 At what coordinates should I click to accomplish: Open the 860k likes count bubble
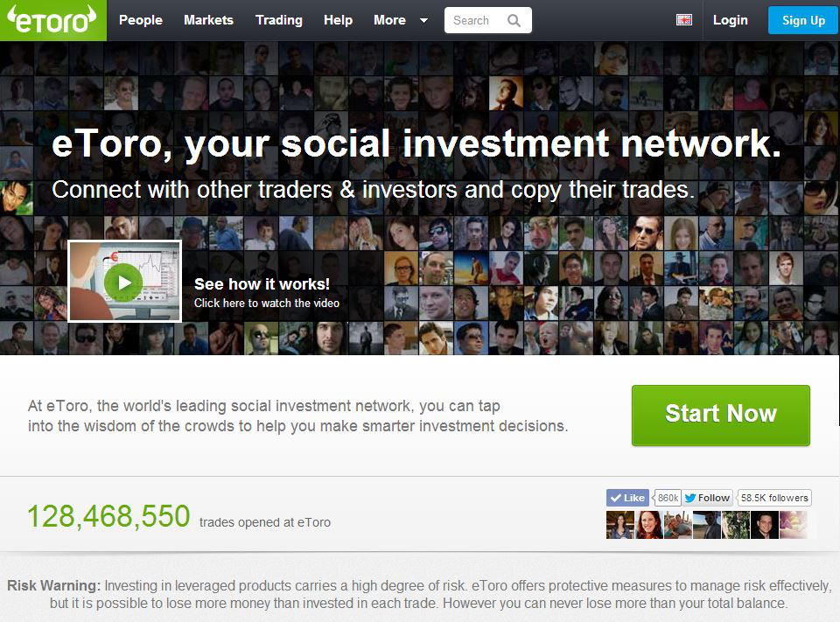point(668,498)
